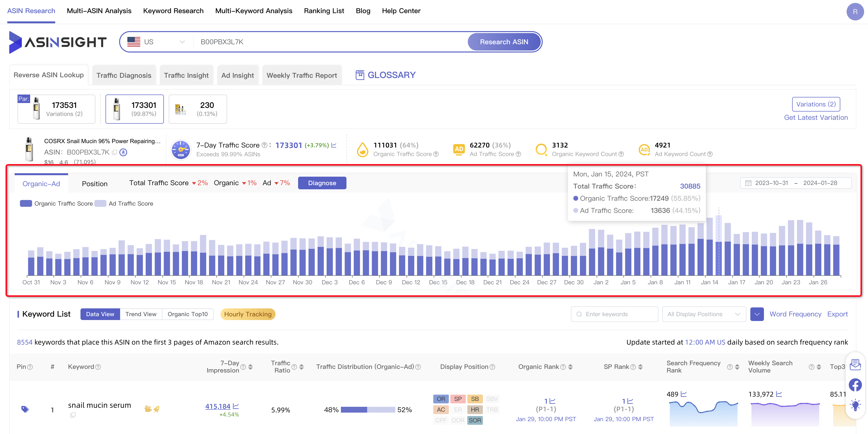
Task: Toggle the SP display position badge
Action: coord(458,399)
